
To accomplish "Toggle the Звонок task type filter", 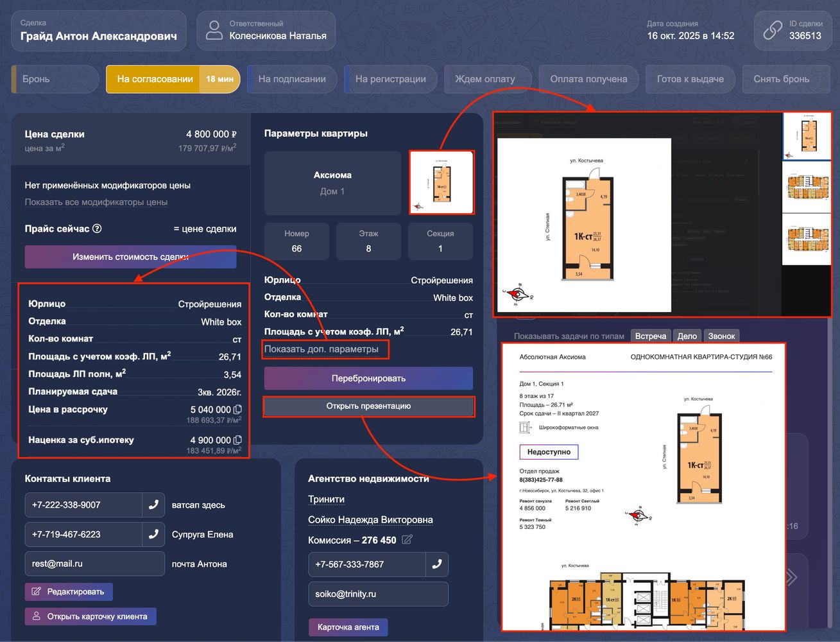I will [x=721, y=336].
